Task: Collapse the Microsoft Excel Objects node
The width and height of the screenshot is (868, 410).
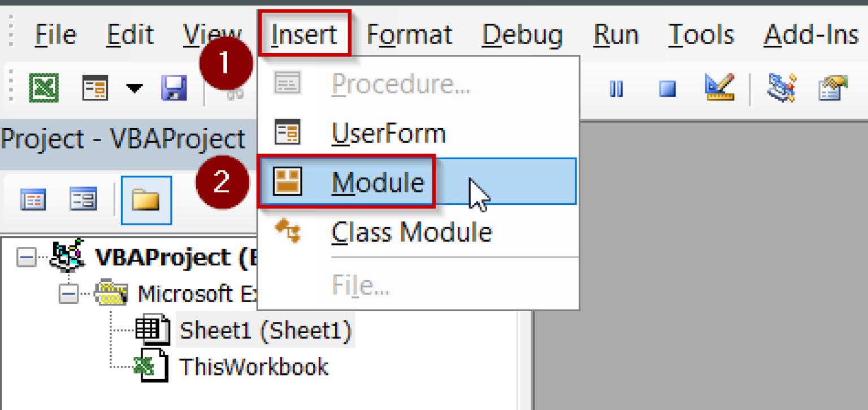Action: click(68, 293)
